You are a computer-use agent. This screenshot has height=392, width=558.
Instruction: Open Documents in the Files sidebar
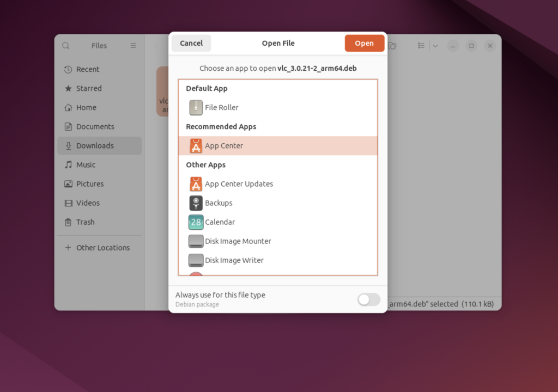pos(100,127)
